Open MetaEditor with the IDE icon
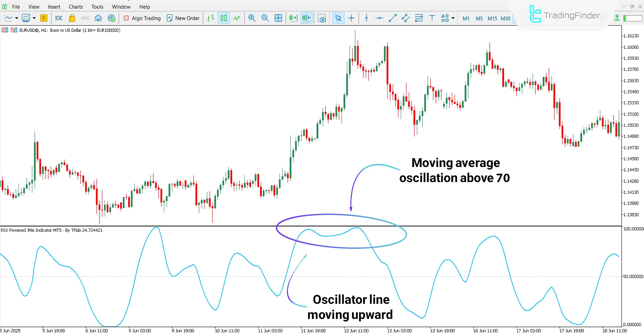Image resolution: width=644 pixels, height=334 pixels. tap(58, 18)
